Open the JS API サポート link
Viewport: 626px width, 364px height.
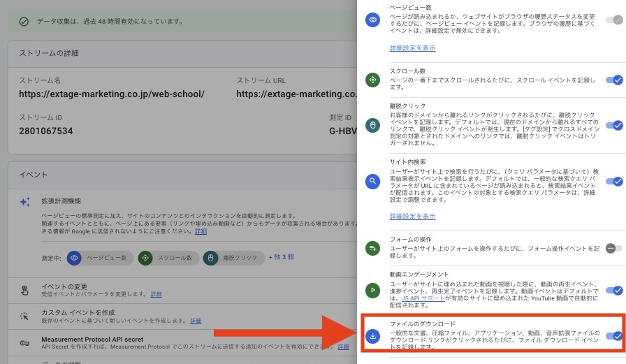[x=423, y=298]
